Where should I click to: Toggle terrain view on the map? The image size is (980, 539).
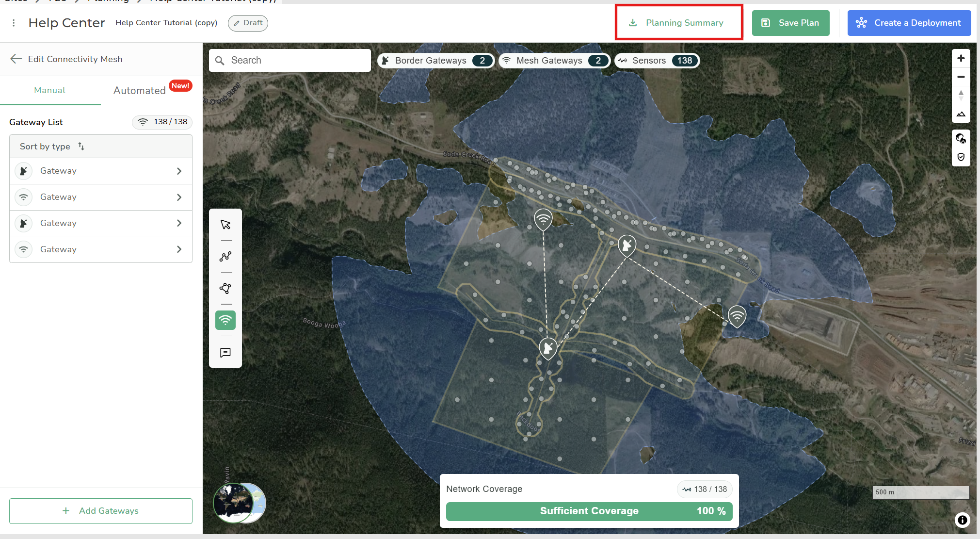[x=961, y=114]
